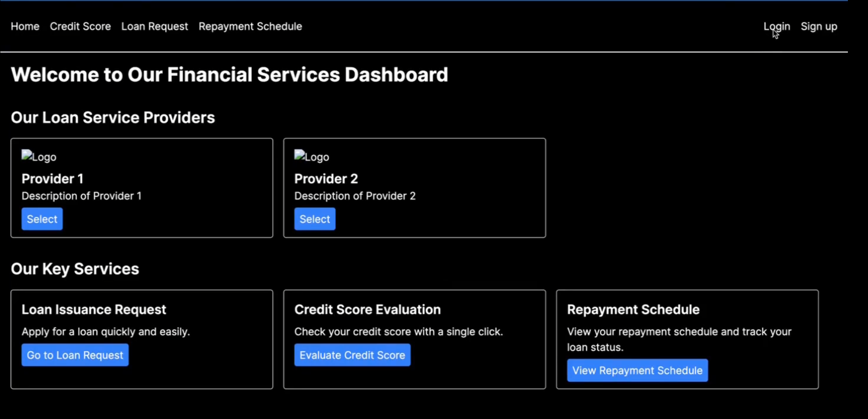Viewport: 868px width, 419px height.
Task: Open Loan Request from the navigation bar
Action: 154,26
